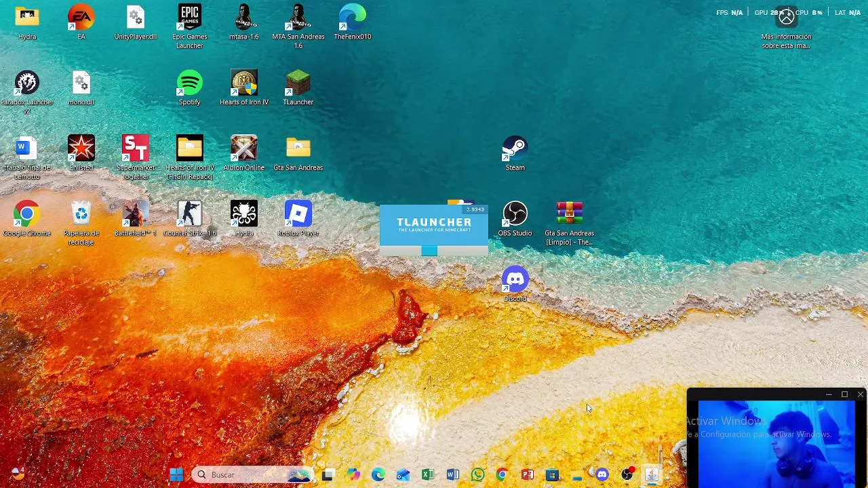Switch to OBS Studio on the taskbar
This screenshot has width=868, height=488.
click(627, 474)
